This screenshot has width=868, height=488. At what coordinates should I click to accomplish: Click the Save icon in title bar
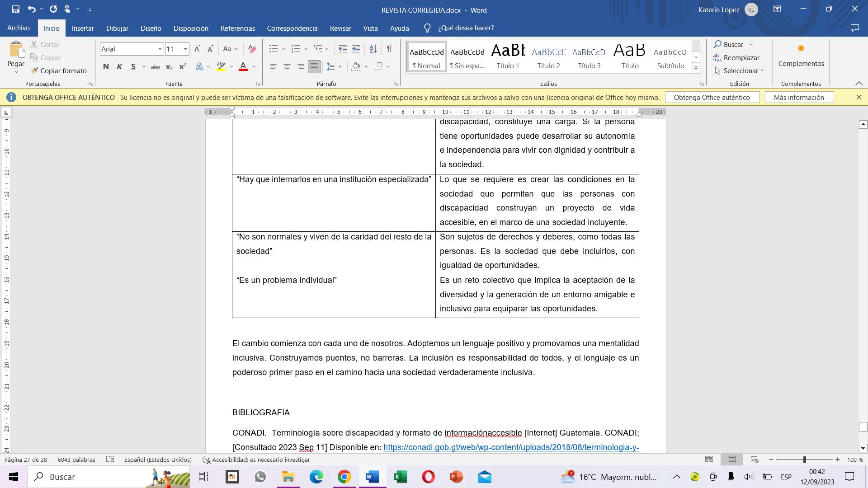[x=15, y=9]
